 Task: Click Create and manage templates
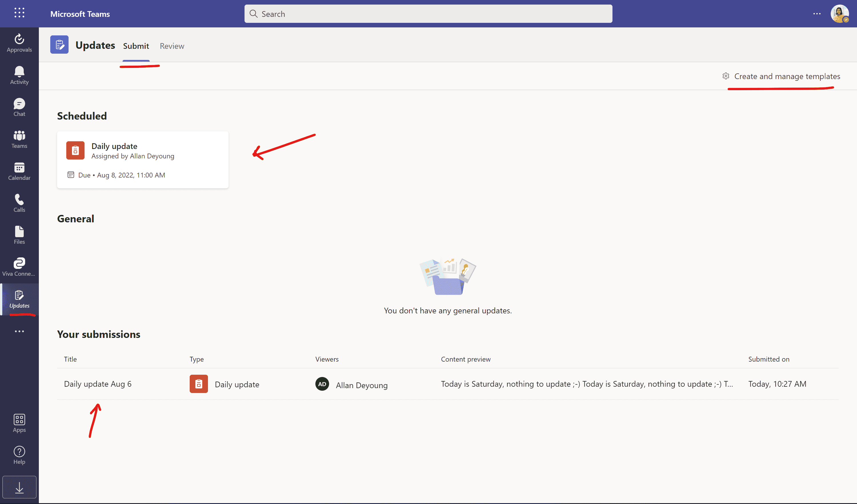coord(781,76)
